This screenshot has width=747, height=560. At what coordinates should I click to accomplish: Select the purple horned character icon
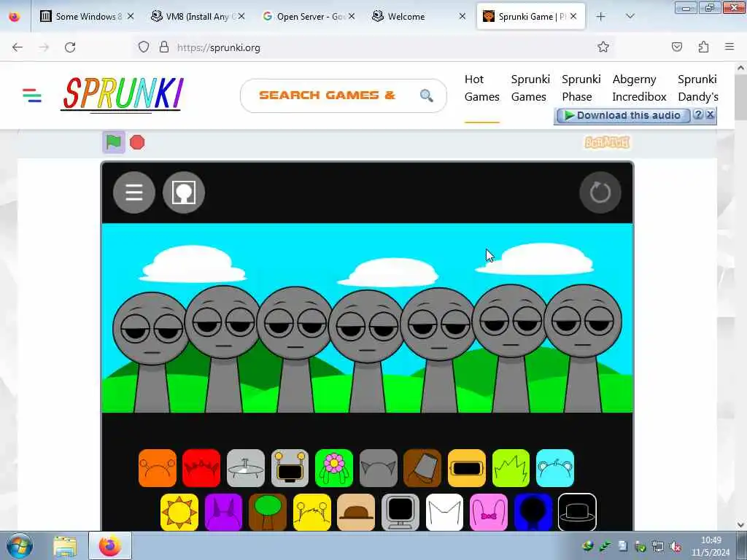tap(223, 513)
